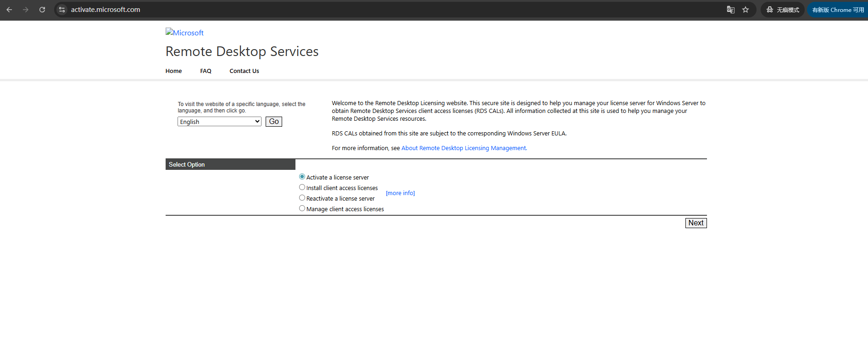Screen dimensions: 868x353
Task: Click the incognito mode indicator
Action: click(x=783, y=10)
